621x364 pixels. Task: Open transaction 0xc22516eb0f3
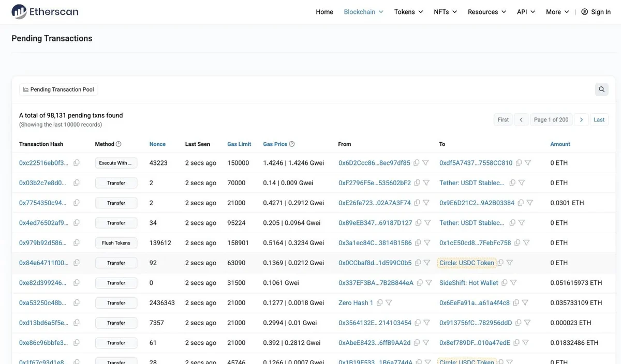point(43,163)
